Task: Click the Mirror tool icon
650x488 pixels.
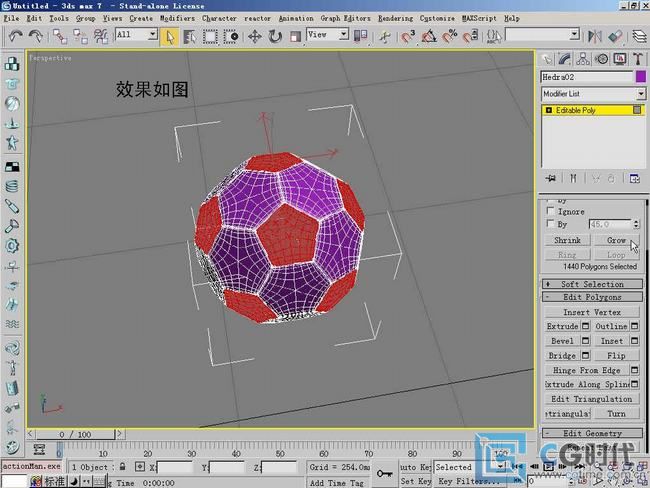Action: (x=595, y=36)
